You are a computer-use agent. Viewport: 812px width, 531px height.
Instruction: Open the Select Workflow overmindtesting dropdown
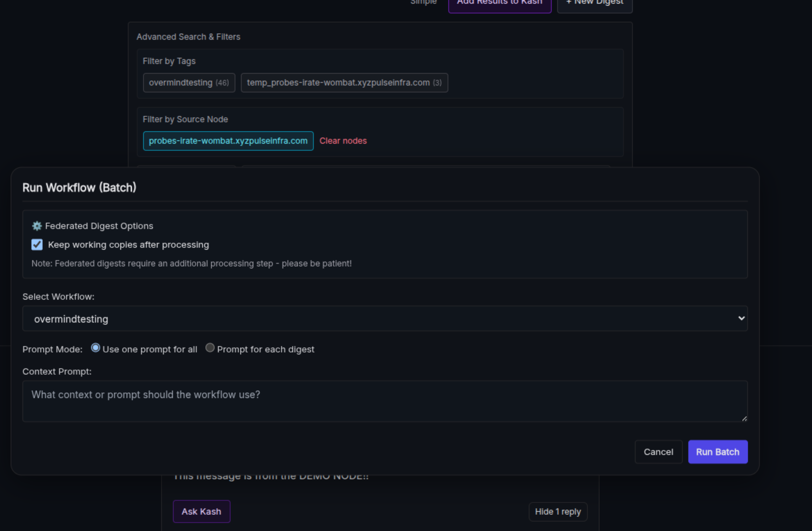(x=384, y=319)
